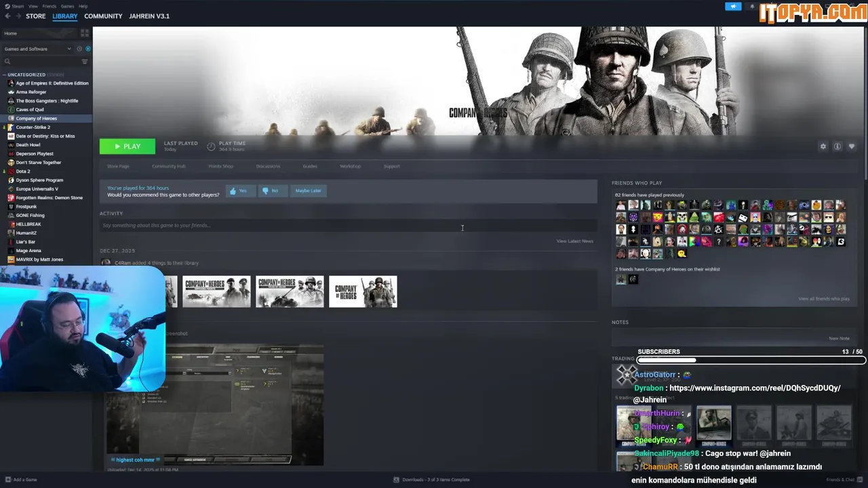Image resolution: width=868 pixels, height=488 pixels.
Task: Open game info circle icon
Action: [x=837, y=146]
